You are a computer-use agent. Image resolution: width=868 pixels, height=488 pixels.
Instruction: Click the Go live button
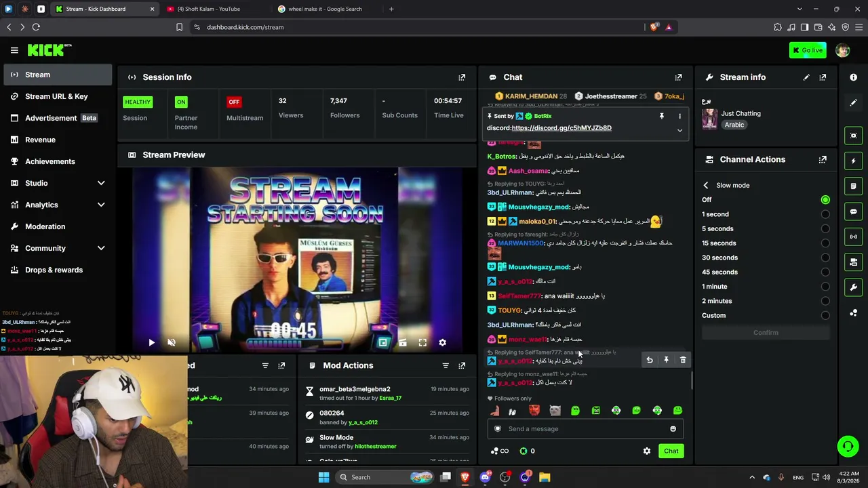click(808, 50)
